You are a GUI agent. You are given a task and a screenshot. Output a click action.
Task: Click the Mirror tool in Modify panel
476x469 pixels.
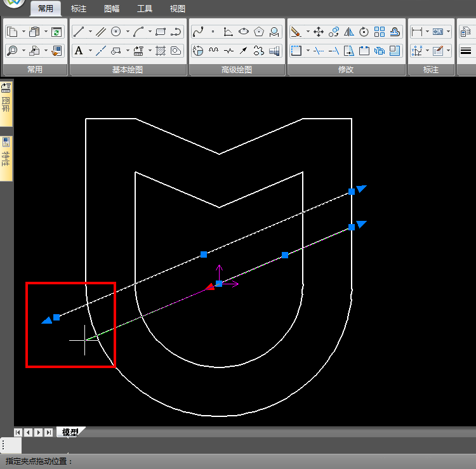[348, 32]
